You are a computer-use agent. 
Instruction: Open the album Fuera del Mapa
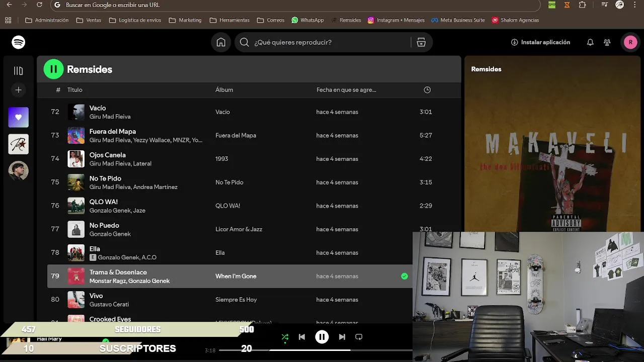point(235,135)
